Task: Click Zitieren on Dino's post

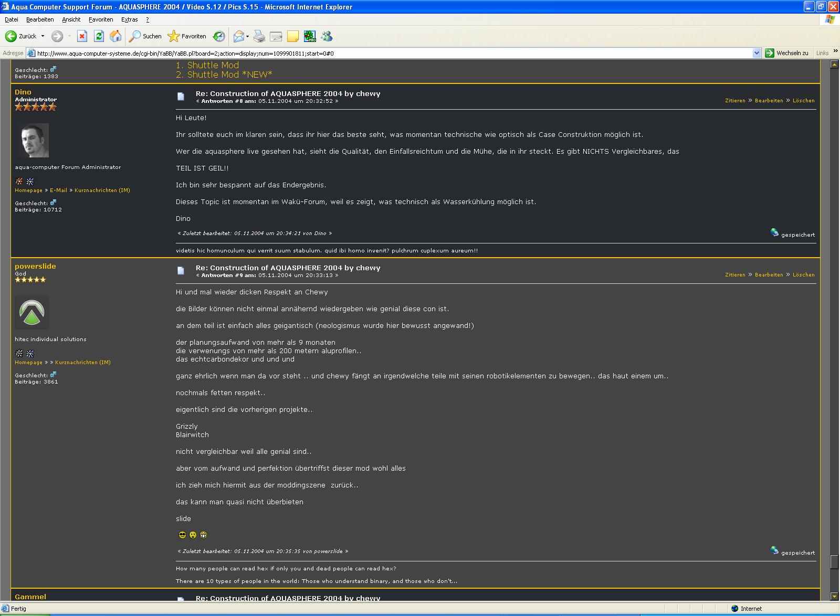Action: [x=735, y=100]
